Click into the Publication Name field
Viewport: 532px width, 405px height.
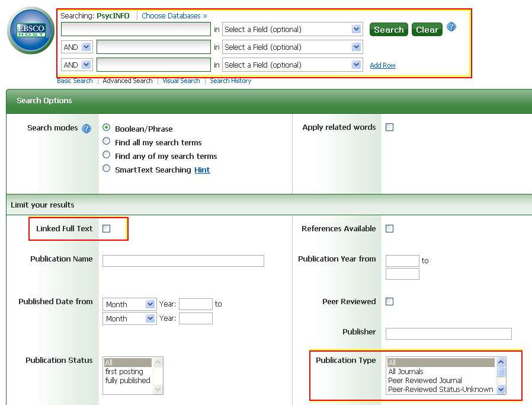[x=183, y=261]
